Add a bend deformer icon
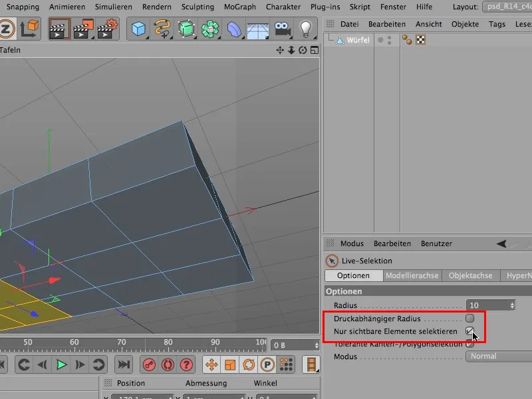Image resolution: width=532 pixels, height=399 pixels. click(x=234, y=29)
